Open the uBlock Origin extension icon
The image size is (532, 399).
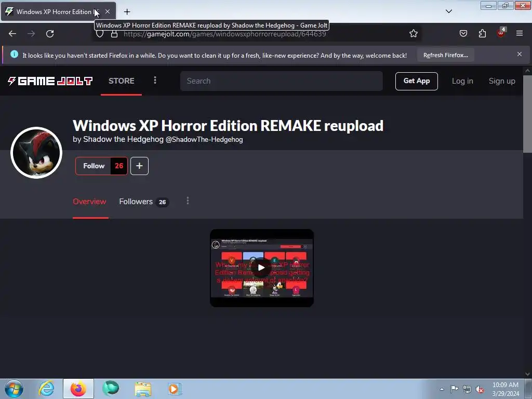click(501, 33)
